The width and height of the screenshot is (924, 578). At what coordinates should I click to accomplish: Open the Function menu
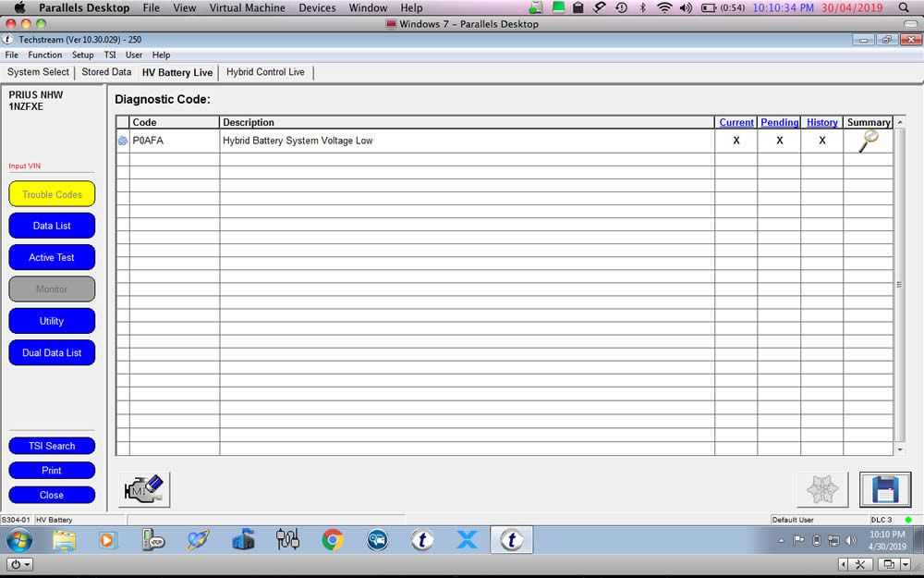click(44, 55)
